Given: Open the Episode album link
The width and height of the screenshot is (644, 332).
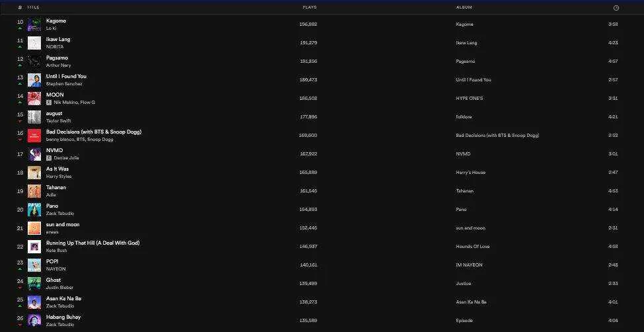Looking at the screenshot, I should coord(464,321).
